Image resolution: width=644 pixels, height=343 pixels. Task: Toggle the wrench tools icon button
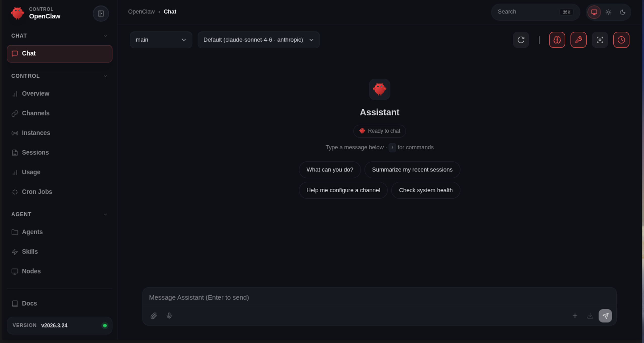tap(578, 40)
